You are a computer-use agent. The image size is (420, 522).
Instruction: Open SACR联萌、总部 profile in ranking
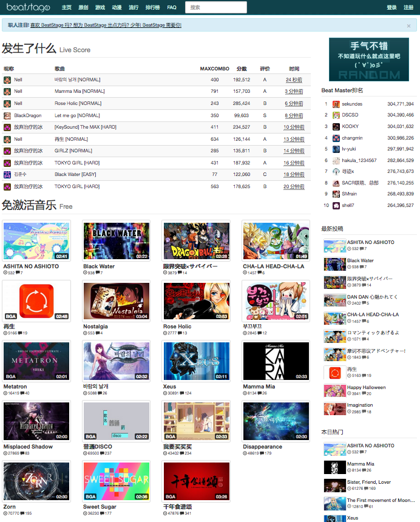[360, 183]
